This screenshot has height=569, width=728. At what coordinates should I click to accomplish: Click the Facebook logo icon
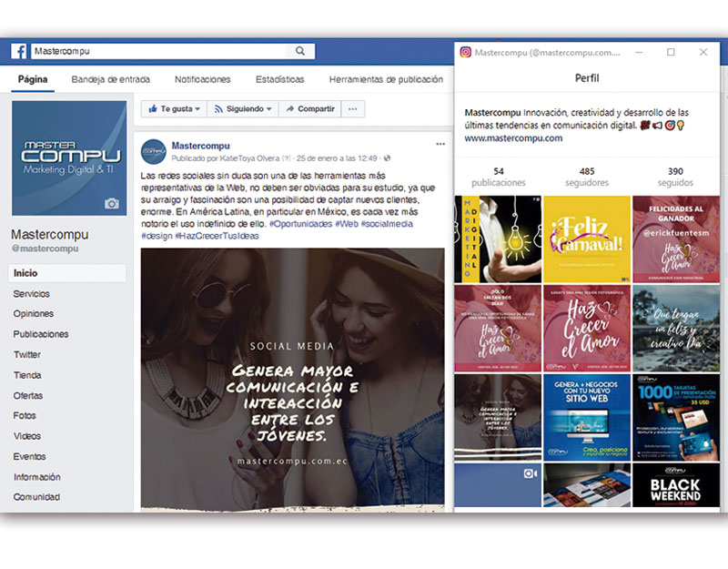pyautogui.click(x=18, y=51)
